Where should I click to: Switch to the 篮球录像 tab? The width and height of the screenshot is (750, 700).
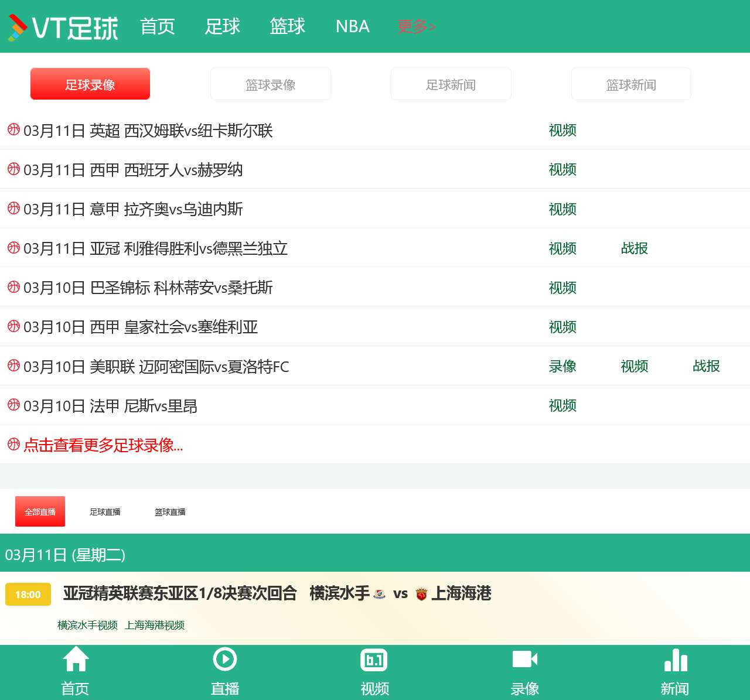click(271, 84)
